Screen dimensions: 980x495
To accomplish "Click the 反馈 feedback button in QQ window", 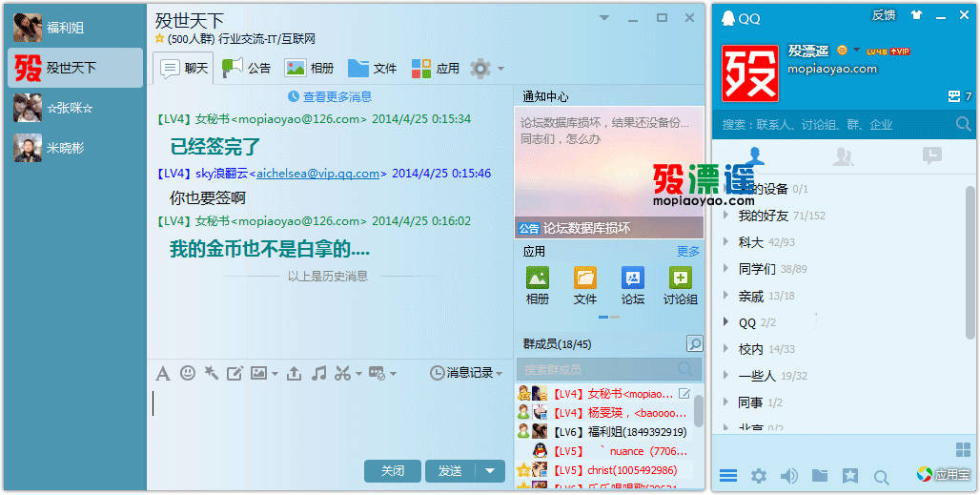I will tap(883, 15).
